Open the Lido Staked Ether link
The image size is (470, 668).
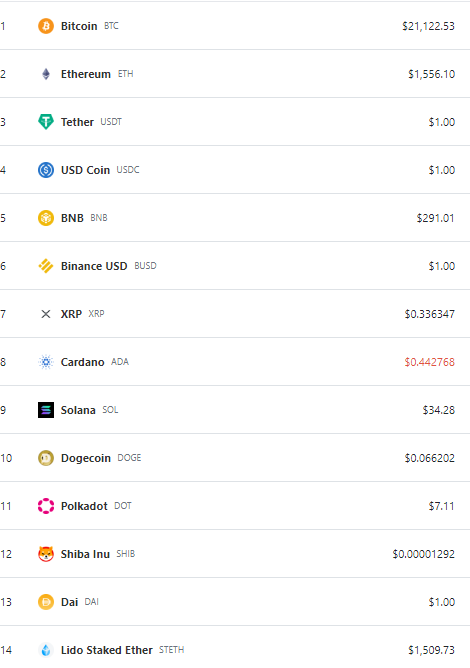107,650
